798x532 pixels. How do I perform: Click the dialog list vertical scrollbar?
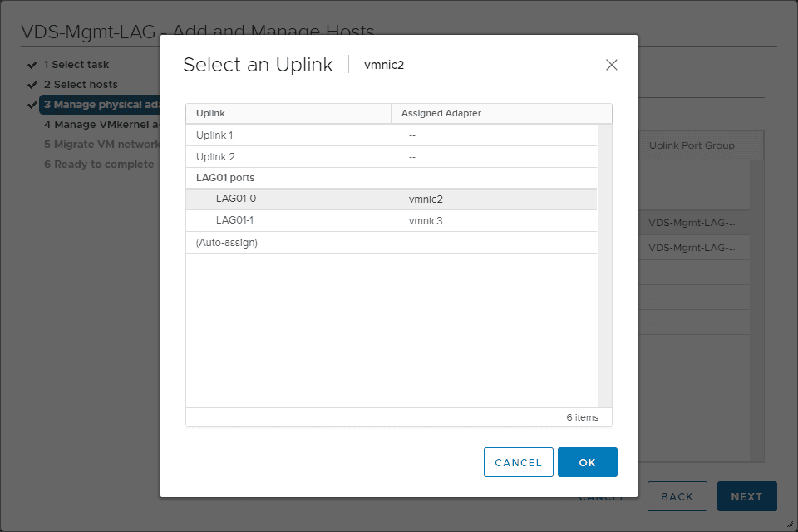(x=604, y=266)
